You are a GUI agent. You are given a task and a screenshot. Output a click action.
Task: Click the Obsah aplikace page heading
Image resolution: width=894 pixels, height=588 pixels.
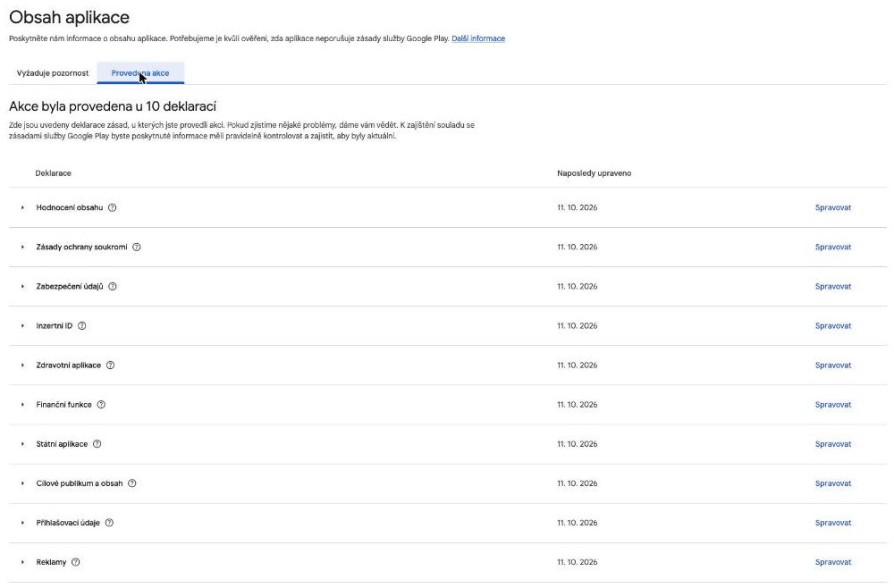(69, 17)
